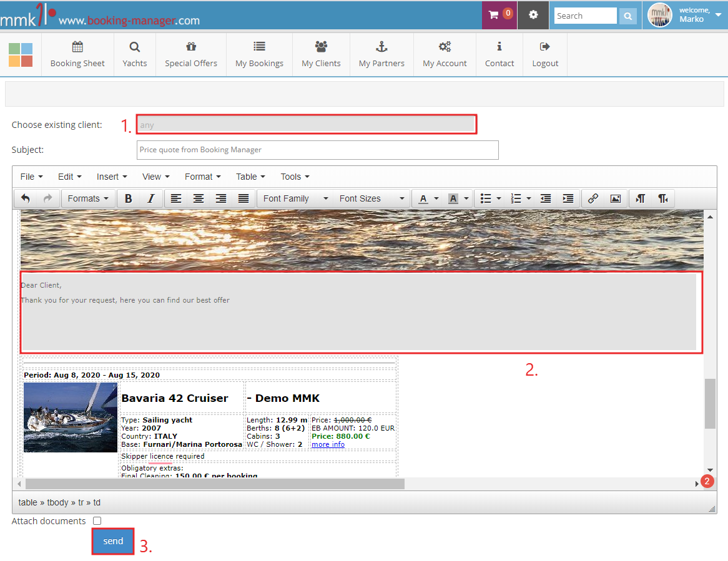Check the Attach documents checkbox
Screen dimensions: 728x561
97,520
